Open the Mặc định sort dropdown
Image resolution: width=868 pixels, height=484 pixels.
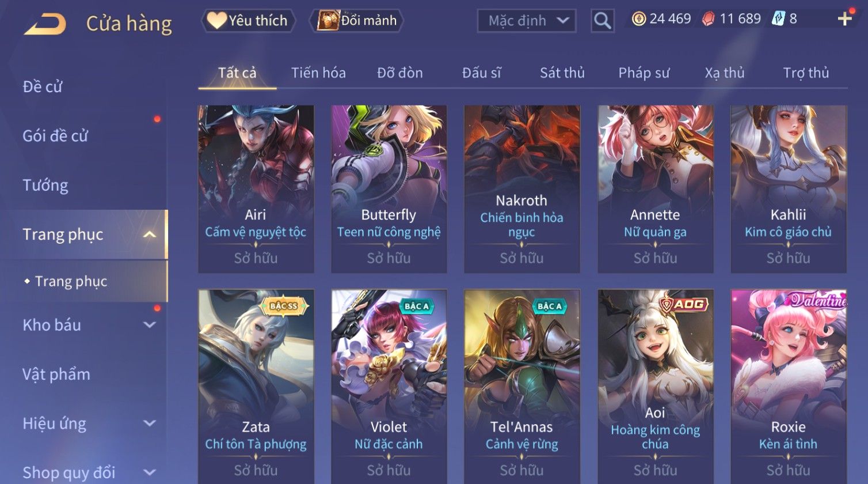(x=526, y=21)
